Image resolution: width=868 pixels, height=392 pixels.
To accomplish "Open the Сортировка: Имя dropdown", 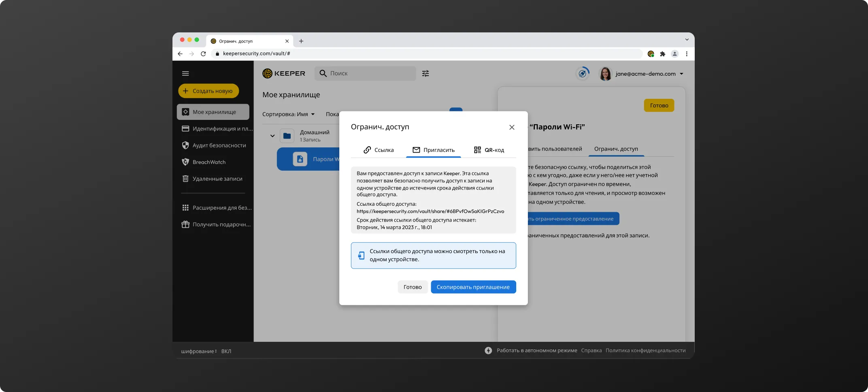I will tap(288, 114).
